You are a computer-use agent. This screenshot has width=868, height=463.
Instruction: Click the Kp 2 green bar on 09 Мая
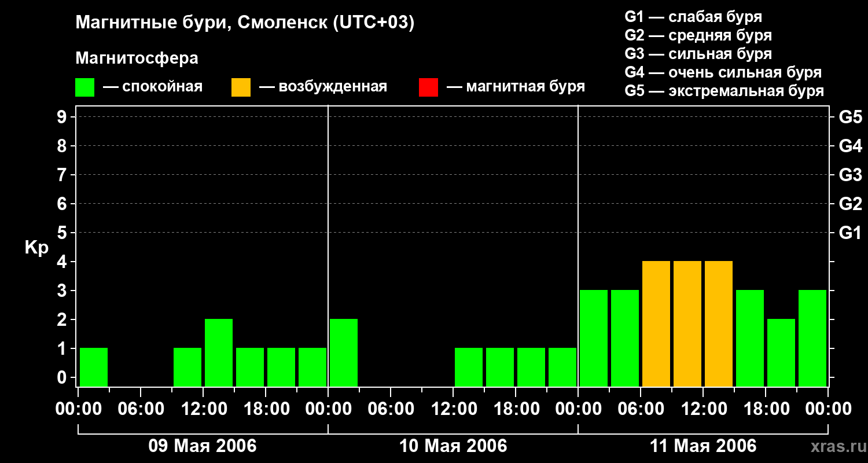(x=219, y=352)
